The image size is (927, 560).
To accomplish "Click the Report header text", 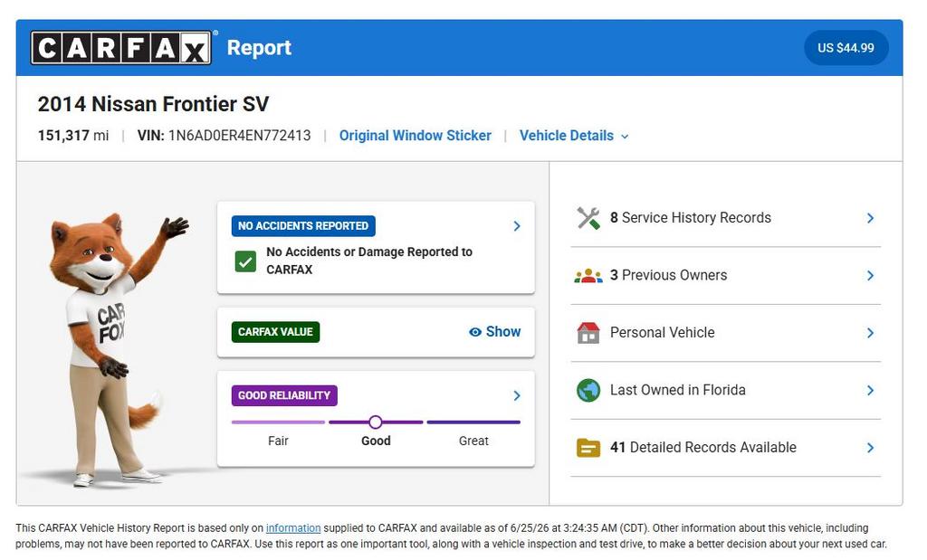I will [259, 48].
